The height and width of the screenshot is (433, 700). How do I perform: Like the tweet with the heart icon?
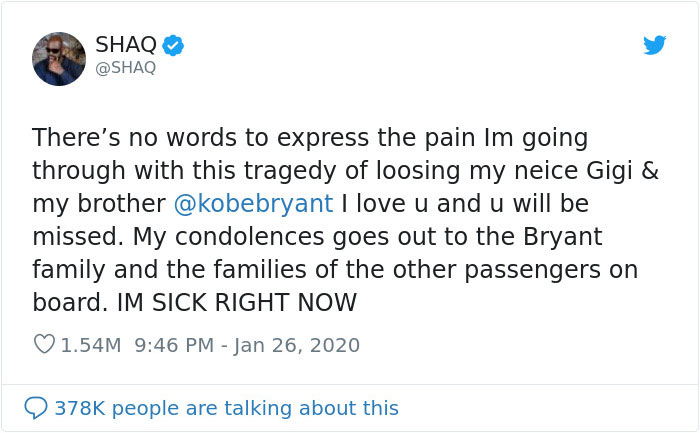point(44,345)
